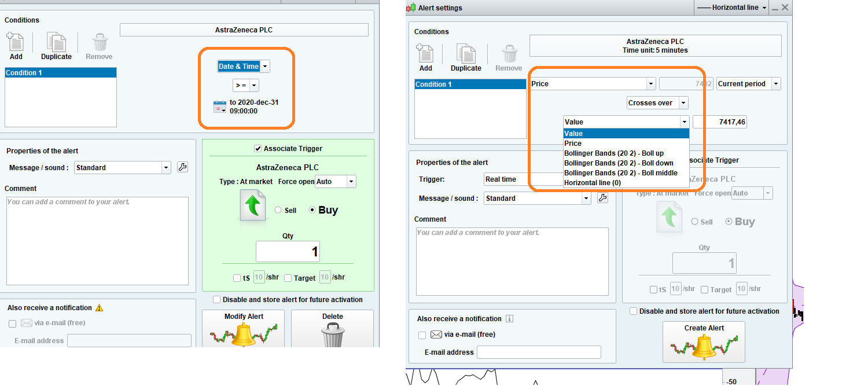868x386 pixels.
Task: Select Bollinger Bands Boll up option
Action: click(x=626, y=153)
